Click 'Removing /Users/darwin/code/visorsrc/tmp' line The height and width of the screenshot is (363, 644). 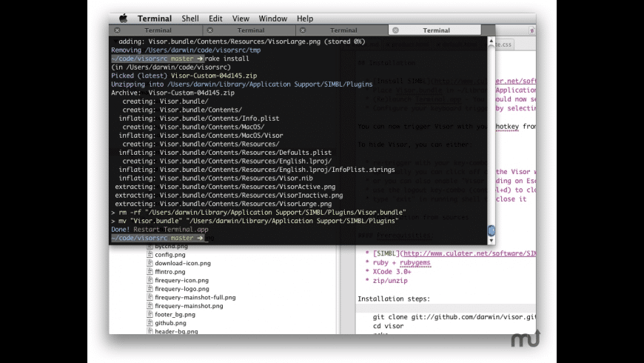(x=186, y=50)
